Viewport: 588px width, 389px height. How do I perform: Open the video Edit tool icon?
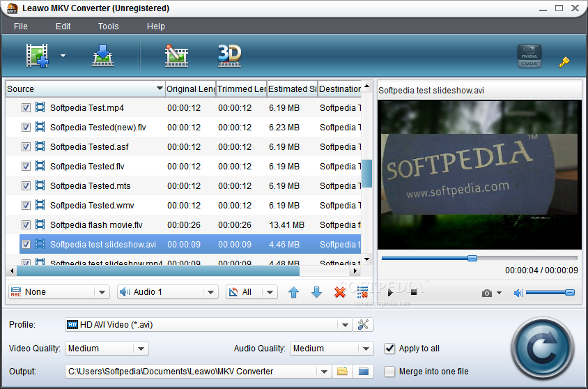tap(176, 56)
